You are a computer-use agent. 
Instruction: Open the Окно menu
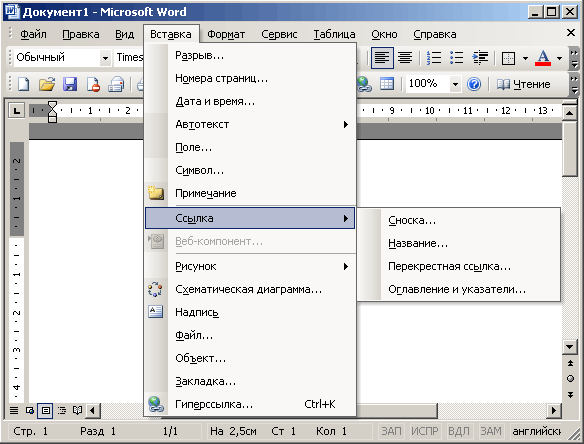click(384, 34)
